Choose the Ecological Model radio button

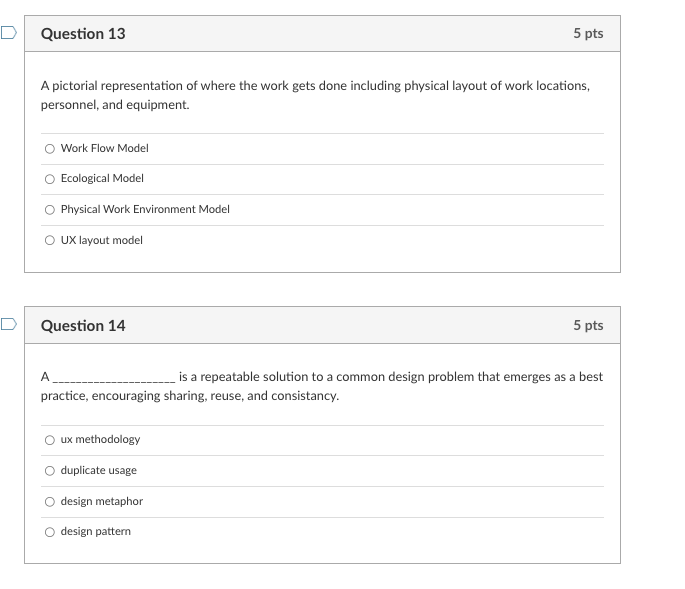[x=50, y=179]
